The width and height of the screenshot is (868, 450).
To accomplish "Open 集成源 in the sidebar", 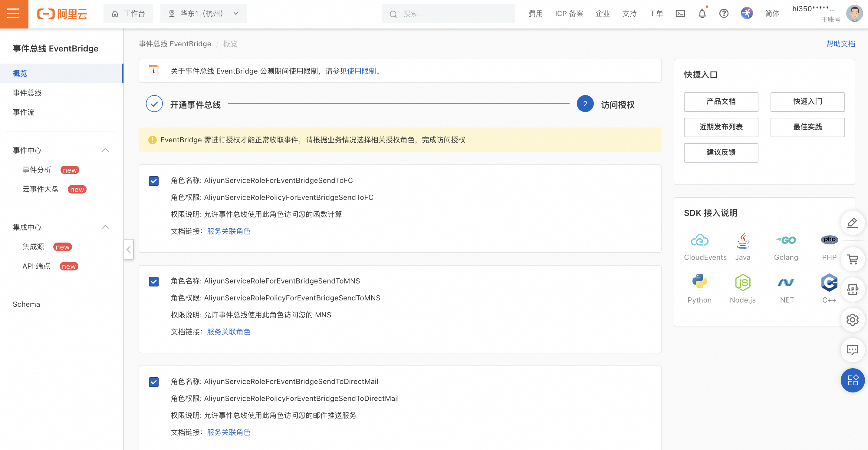I will [x=33, y=247].
